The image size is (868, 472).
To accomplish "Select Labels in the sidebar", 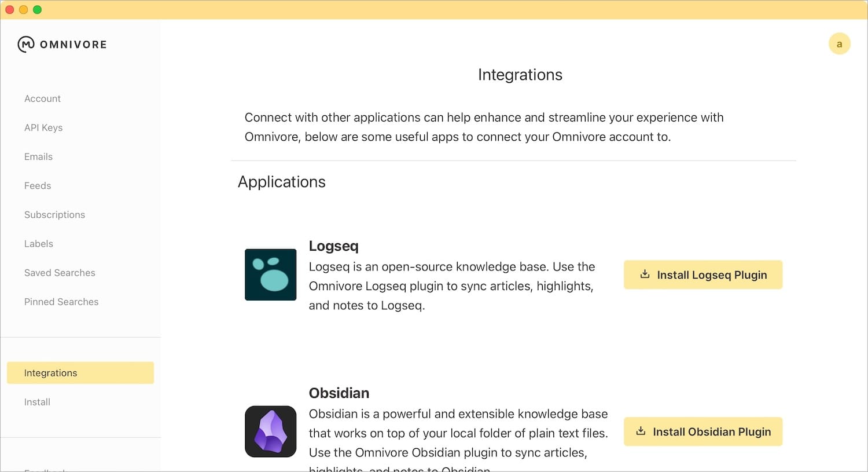I will [x=39, y=243].
